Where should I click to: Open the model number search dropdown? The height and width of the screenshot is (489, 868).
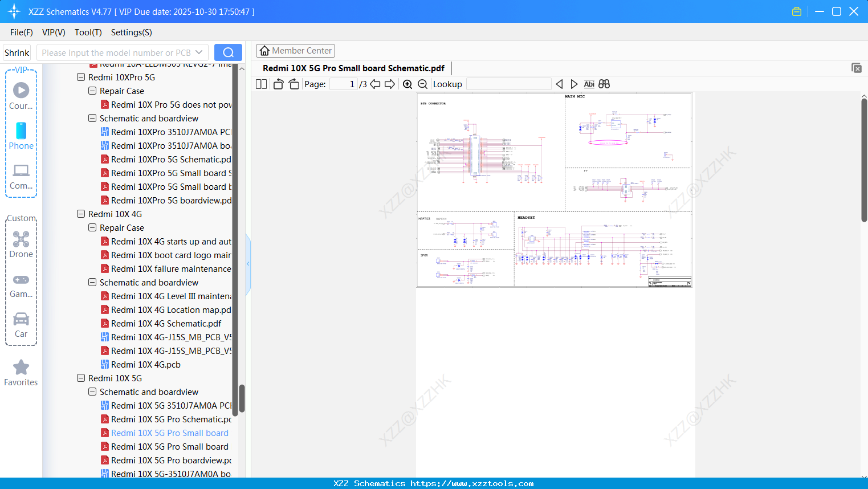pyautogui.click(x=199, y=52)
